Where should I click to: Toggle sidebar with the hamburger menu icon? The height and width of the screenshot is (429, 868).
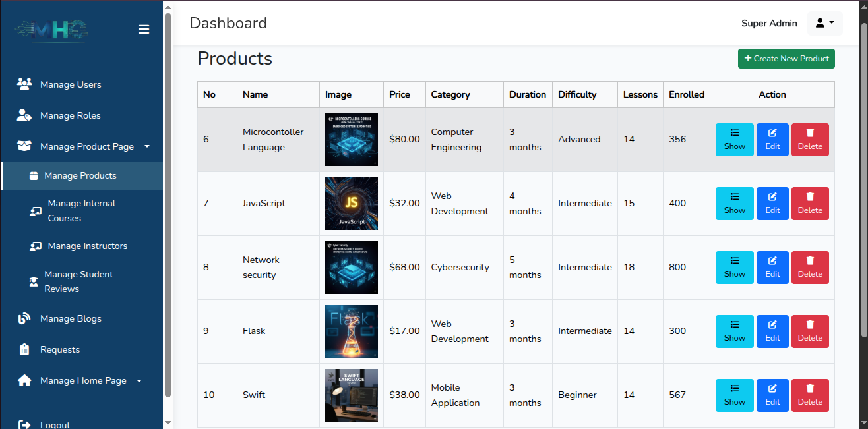[144, 29]
